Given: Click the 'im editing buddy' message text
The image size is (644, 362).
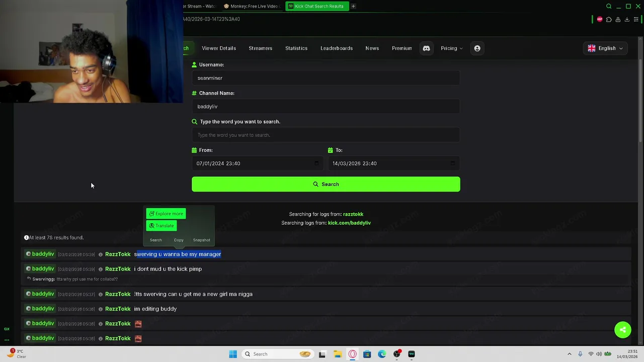Looking at the screenshot, I should point(155,309).
